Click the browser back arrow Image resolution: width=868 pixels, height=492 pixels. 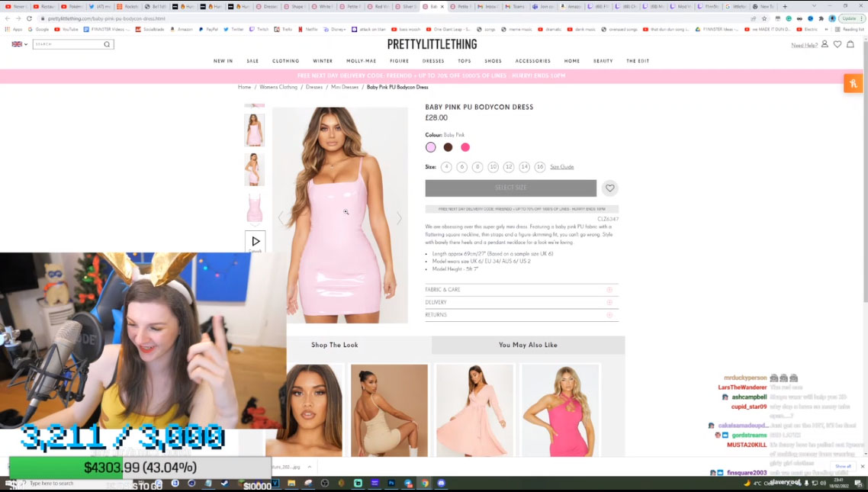[x=8, y=18]
